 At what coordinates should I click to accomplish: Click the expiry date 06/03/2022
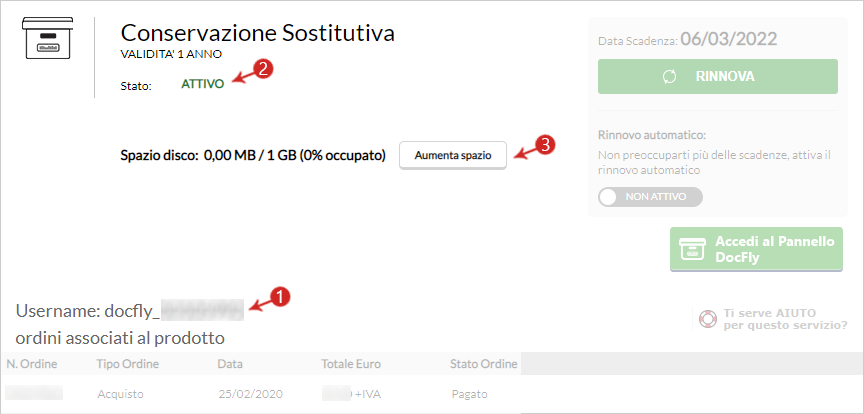pos(728,39)
